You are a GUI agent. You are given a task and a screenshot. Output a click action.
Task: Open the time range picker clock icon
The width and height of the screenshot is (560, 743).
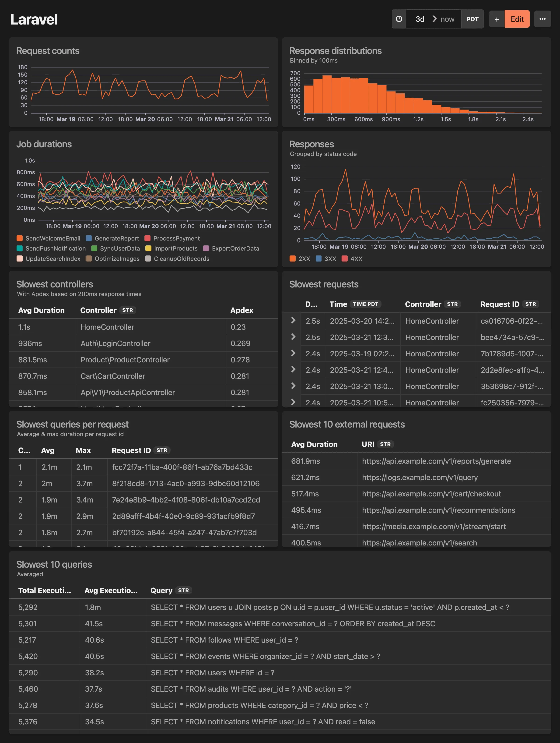[x=399, y=19]
